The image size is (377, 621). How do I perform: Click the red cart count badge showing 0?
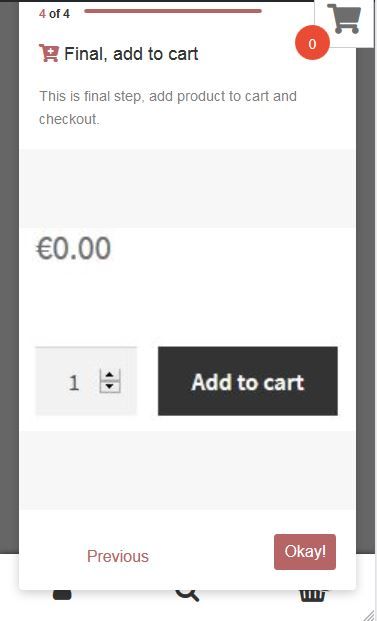312,43
